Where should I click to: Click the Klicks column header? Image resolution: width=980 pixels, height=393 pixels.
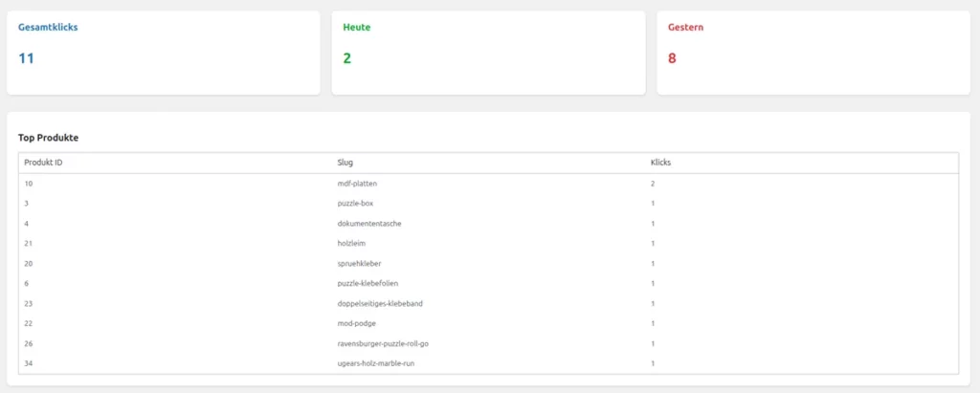tap(660, 163)
